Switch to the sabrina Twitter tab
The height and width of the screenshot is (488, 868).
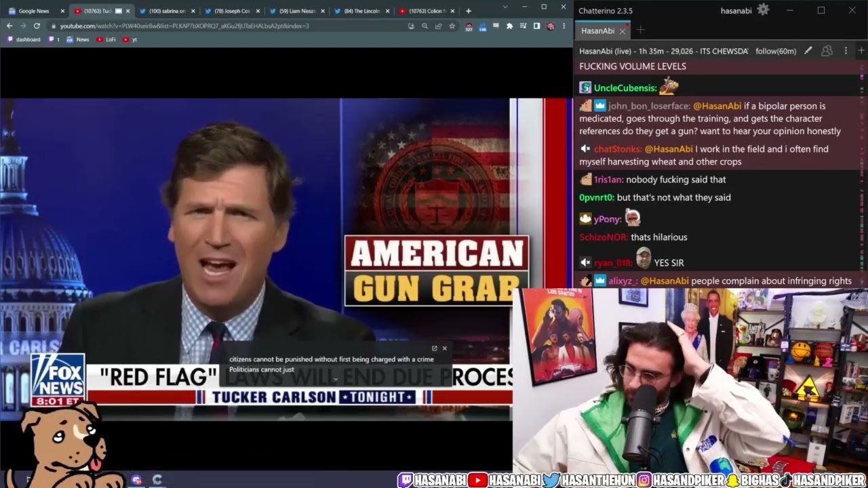pyautogui.click(x=166, y=11)
